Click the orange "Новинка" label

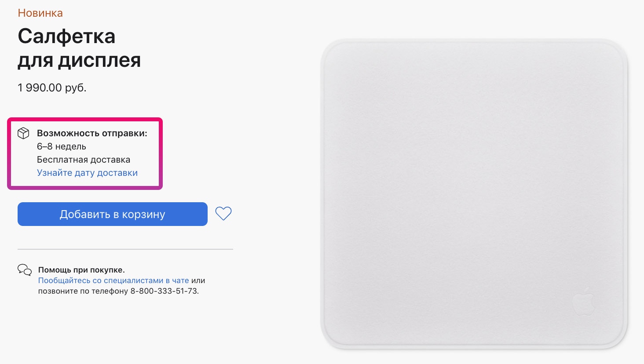pos(40,13)
